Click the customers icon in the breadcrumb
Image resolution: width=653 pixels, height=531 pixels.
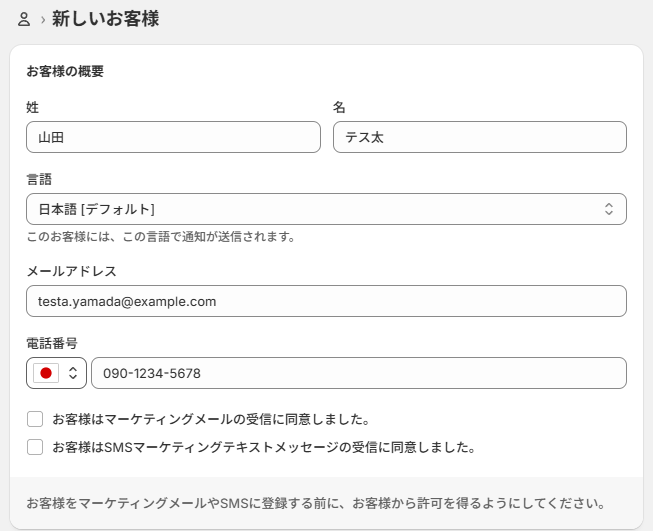click(24, 19)
